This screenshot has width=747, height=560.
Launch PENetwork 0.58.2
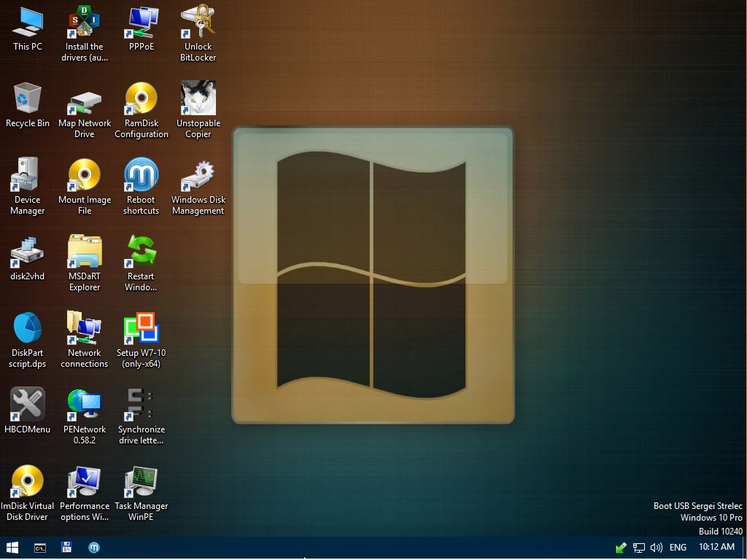click(x=84, y=405)
